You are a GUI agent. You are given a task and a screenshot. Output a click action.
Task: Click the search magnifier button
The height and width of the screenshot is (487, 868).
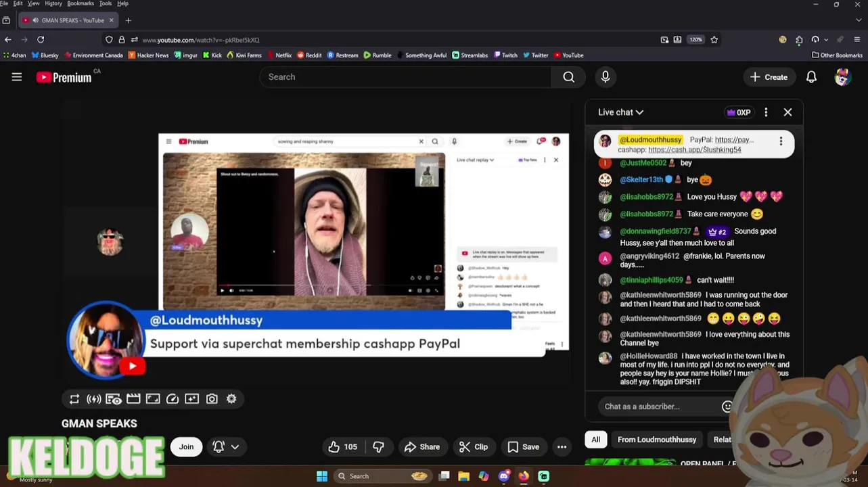(x=569, y=77)
